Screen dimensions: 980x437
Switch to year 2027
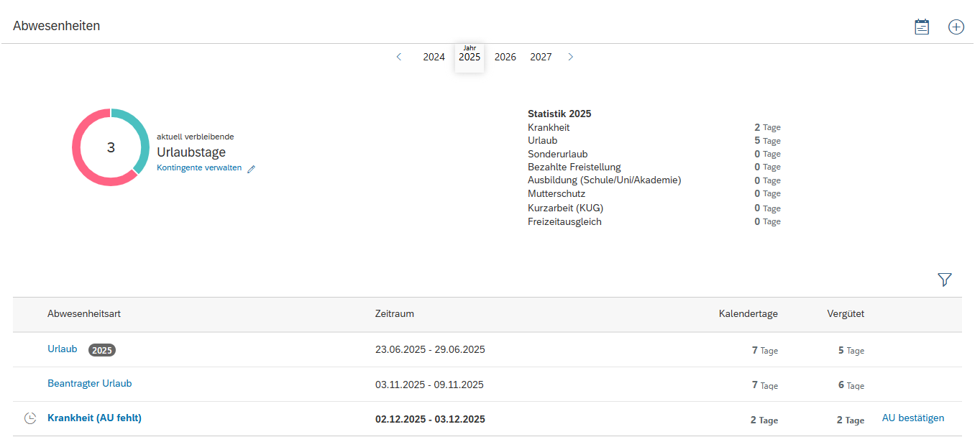pyautogui.click(x=541, y=57)
